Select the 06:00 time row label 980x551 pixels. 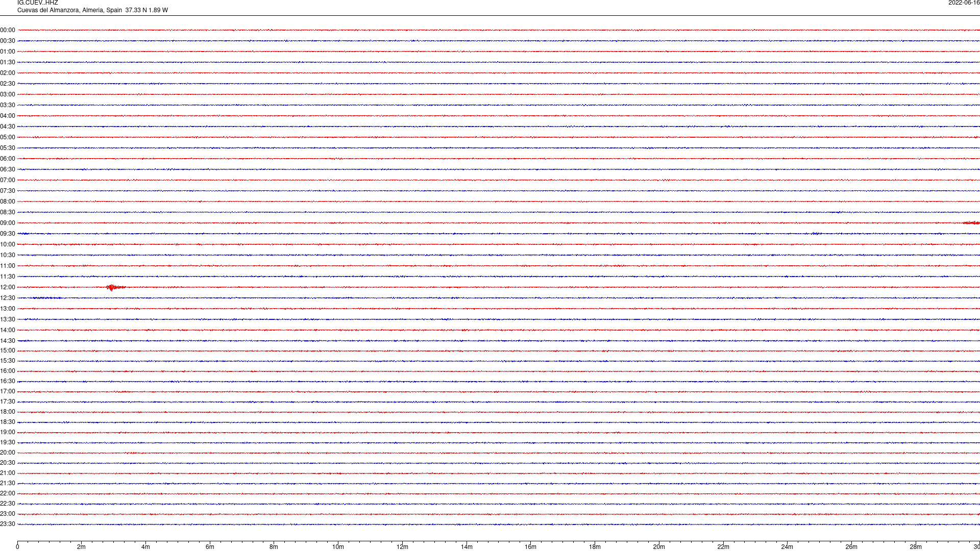coord(8,159)
